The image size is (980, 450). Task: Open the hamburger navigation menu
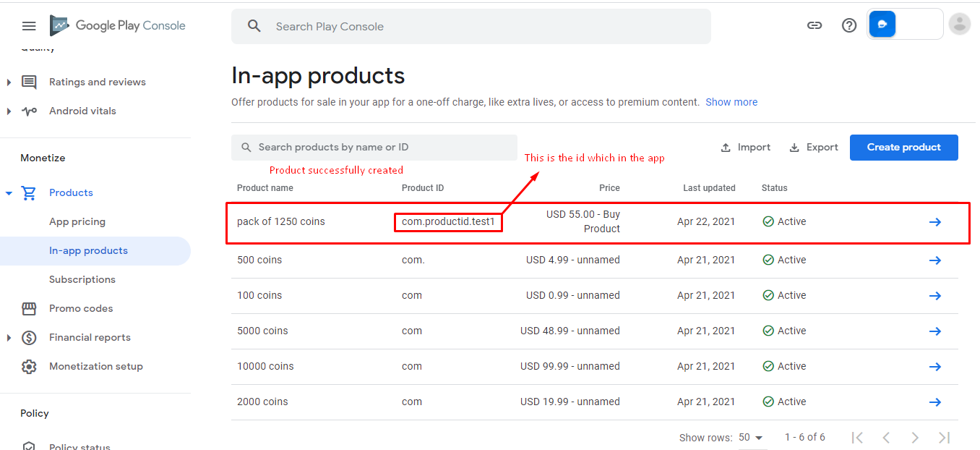[x=29, y=26]
